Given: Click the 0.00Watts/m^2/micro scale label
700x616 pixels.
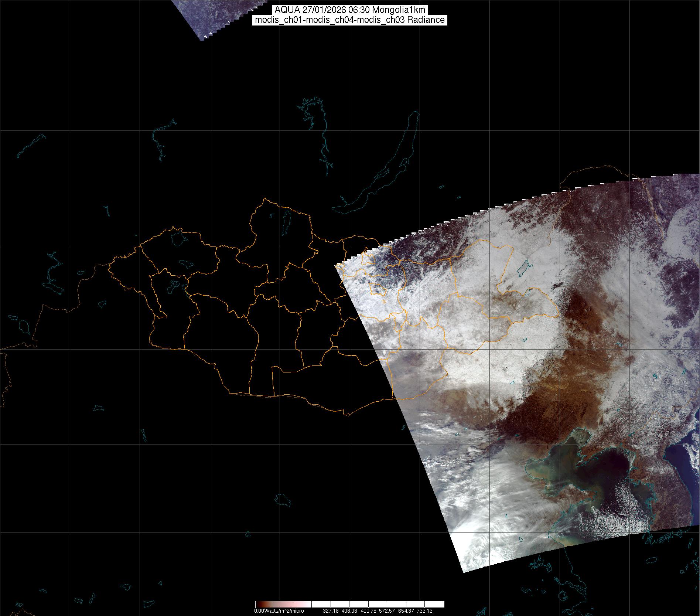Looking at the screenshot, I should tap(279, 611).
